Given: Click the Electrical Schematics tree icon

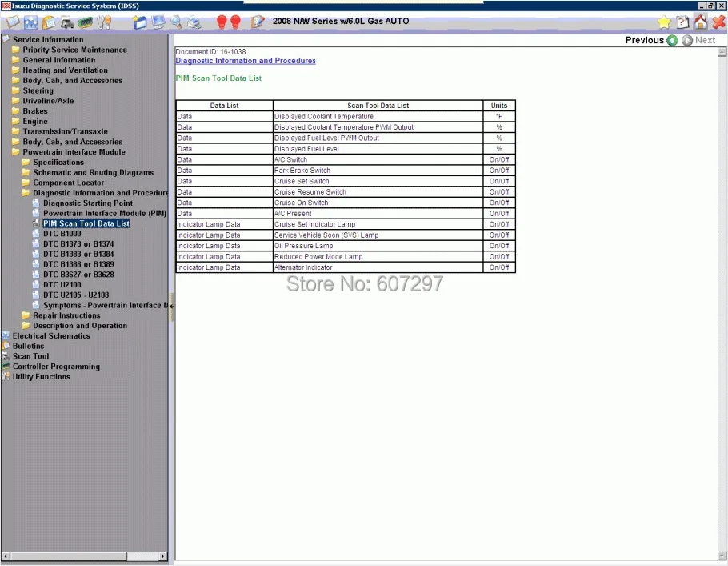Looking at the screenshot, I should point(6,335).
